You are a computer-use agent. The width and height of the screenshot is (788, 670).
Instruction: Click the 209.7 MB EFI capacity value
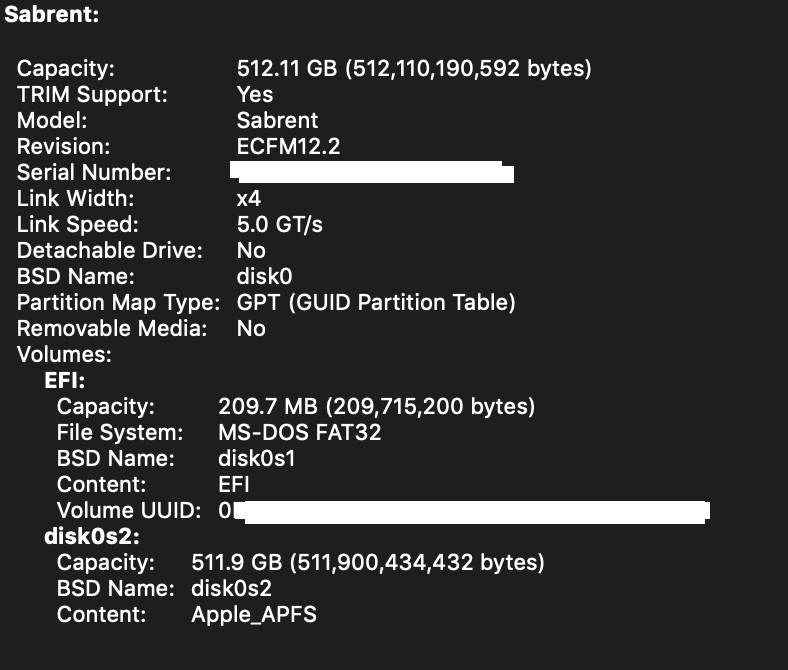coord(376,407)
